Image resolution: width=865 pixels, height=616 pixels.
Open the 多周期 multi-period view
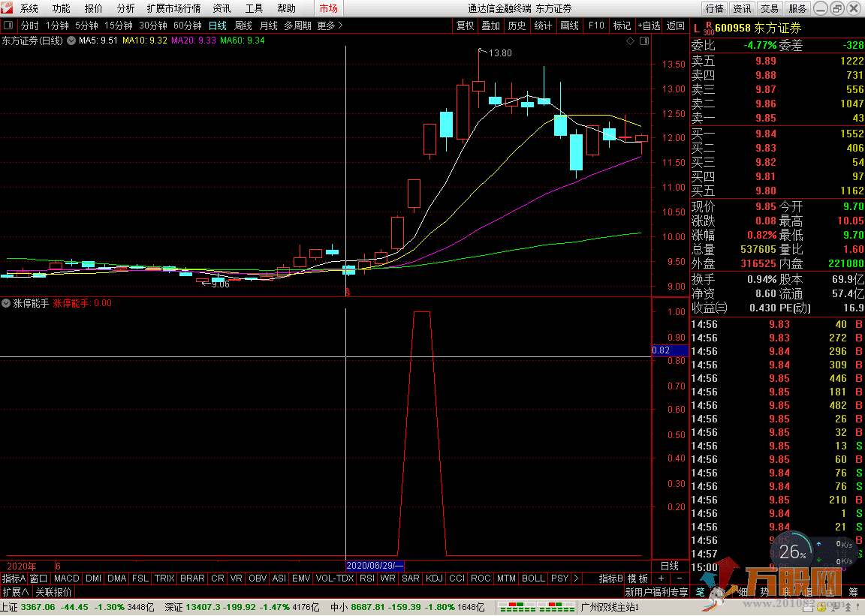click(x=298, y=26)
